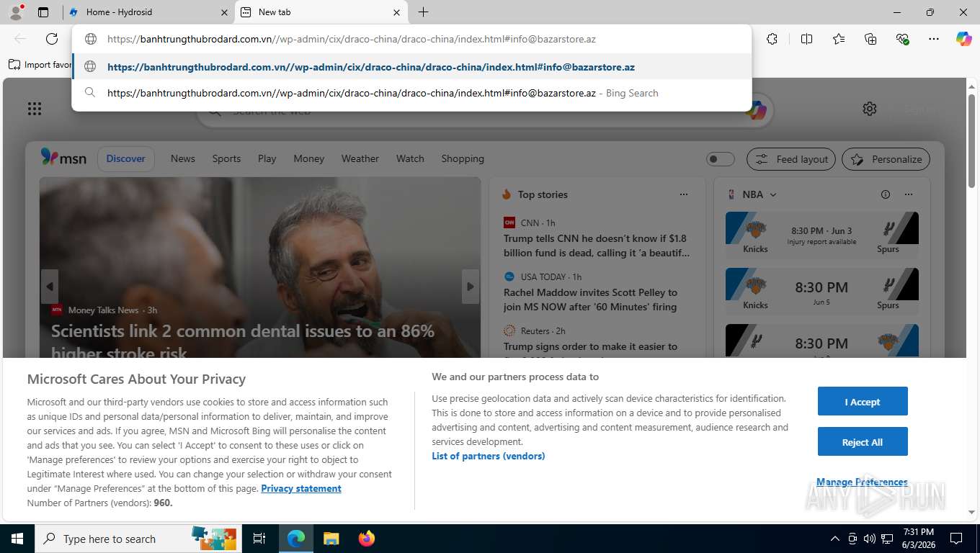Open Knicks vs Spurs Jun 5 game

pyautogui.click(x=822, y=290)
